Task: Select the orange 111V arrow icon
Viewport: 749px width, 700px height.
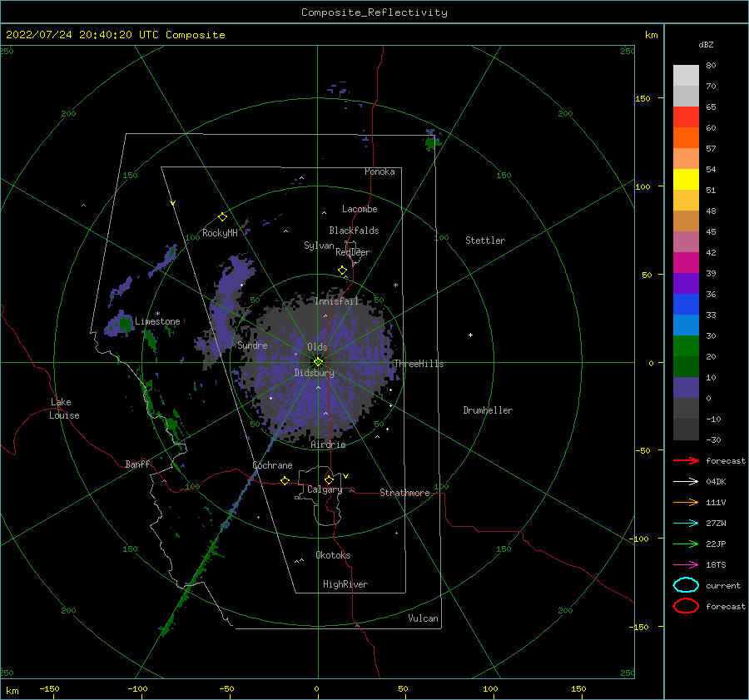Action: tap(686, 502)
